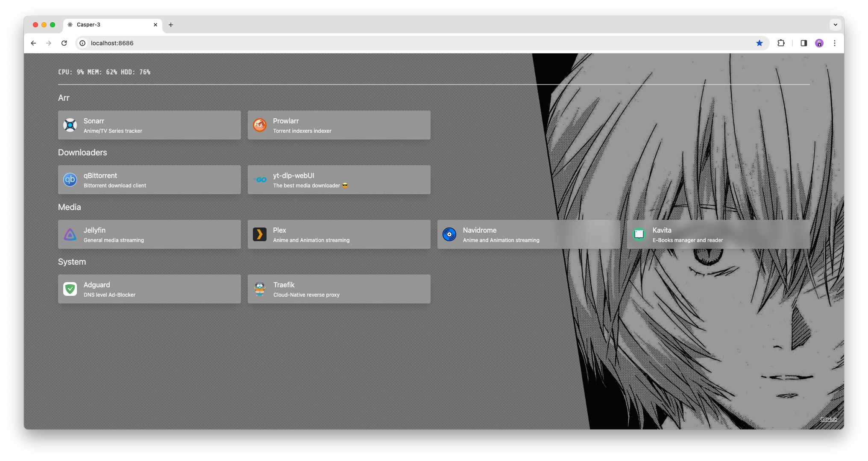Toggle the browser side panel
Screen dimensions: 868x461
803,43
